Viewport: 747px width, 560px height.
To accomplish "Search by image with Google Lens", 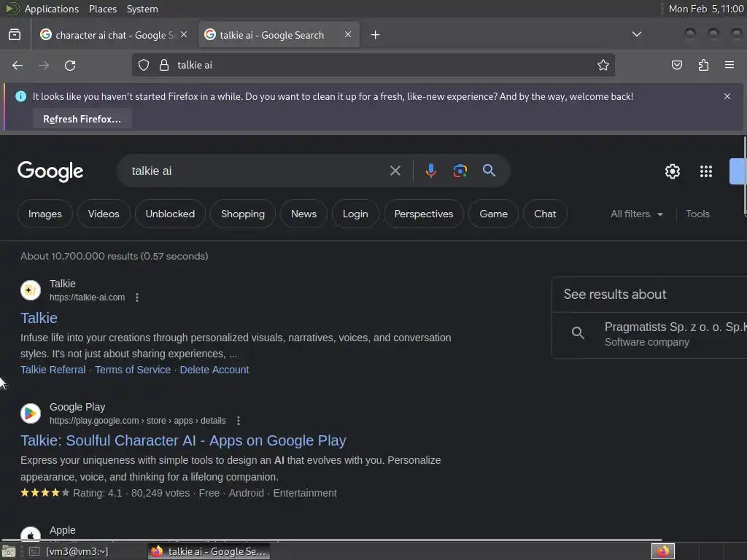I will [460, 171].
